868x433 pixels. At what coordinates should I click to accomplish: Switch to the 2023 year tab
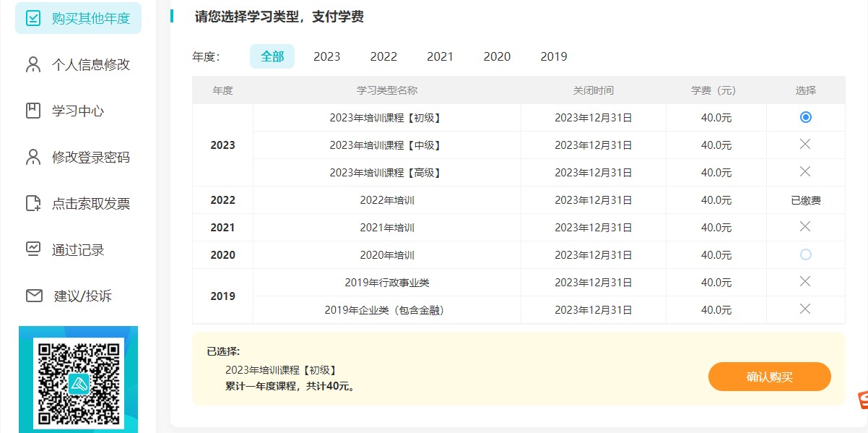coord(326,56)
